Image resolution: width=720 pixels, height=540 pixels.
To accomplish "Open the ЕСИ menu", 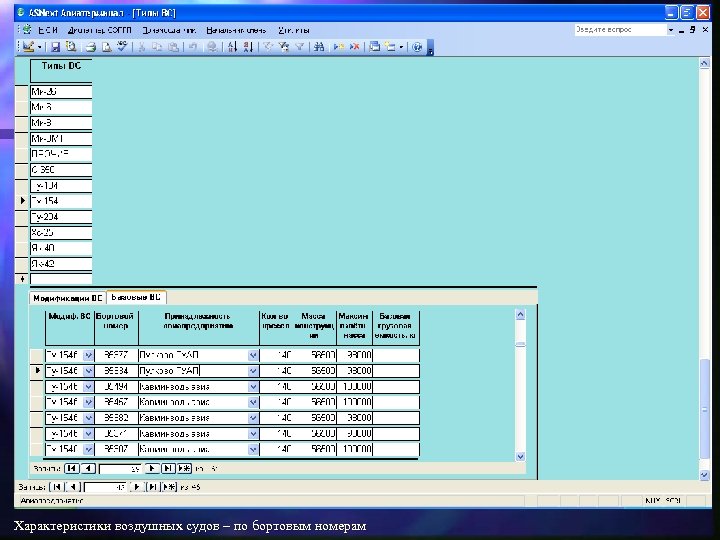I will point(48,30).
